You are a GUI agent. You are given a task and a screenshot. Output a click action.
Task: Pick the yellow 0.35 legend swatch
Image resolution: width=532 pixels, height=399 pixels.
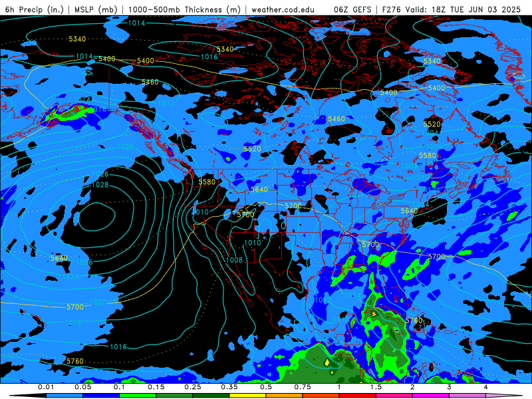(247, 396)
